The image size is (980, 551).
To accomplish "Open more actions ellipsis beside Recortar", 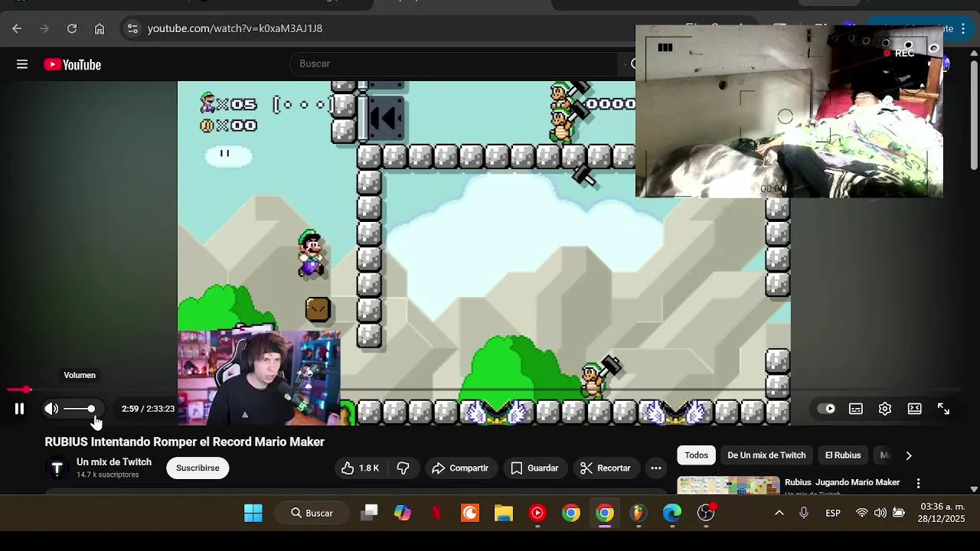I will (656, 468).
